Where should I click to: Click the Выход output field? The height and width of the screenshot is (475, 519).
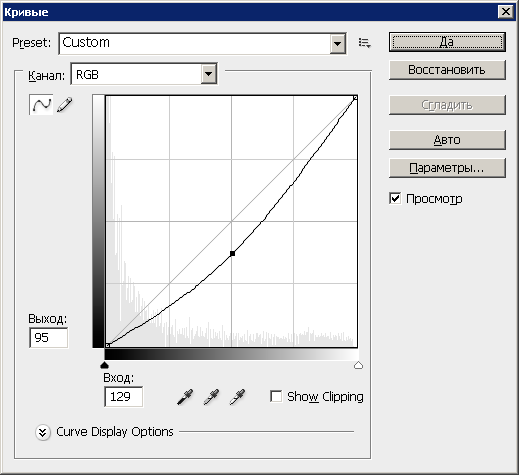49,338
